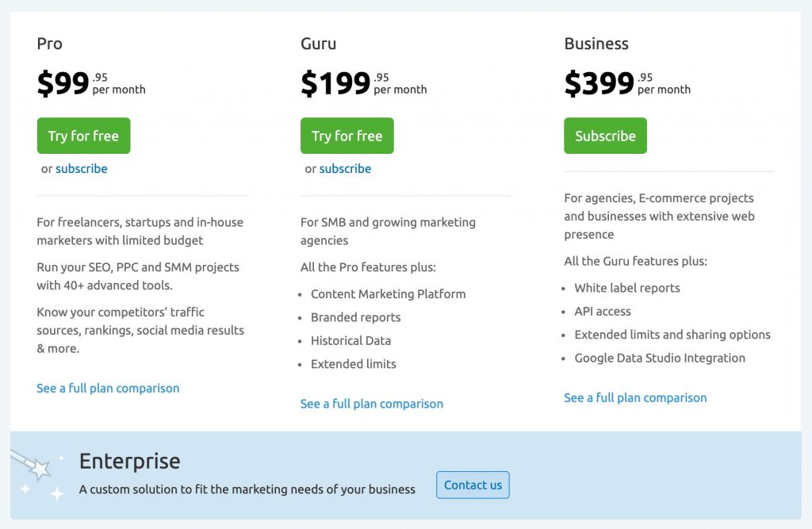
Task: Select the Content Marketing Platform bullet item
Action: click(x=389, y=293)
